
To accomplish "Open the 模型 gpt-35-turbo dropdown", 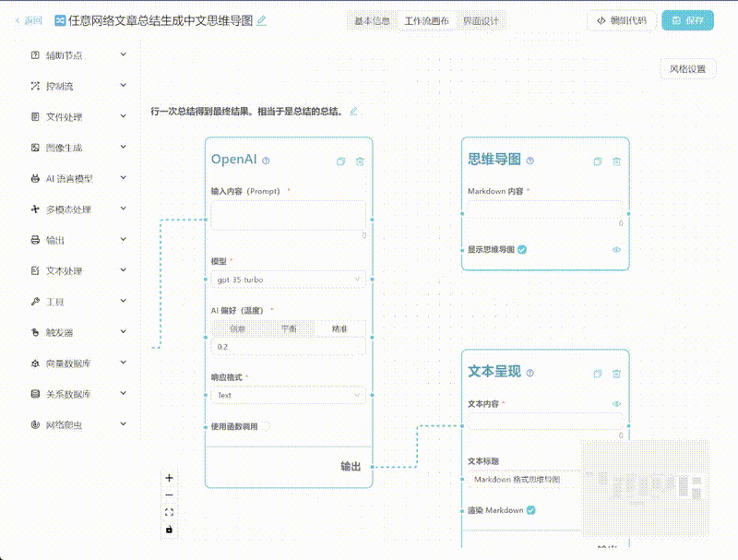I will (x=288, y=280).
